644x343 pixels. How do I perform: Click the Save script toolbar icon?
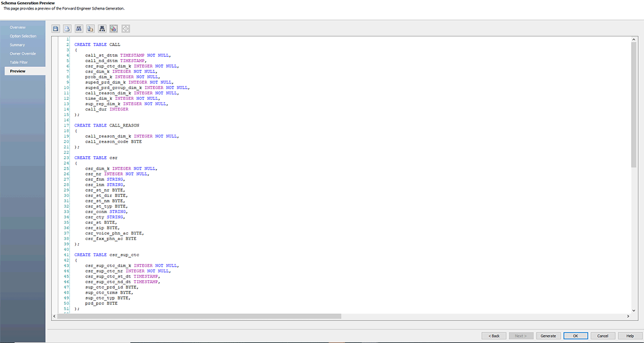click(x=56, y=28)
